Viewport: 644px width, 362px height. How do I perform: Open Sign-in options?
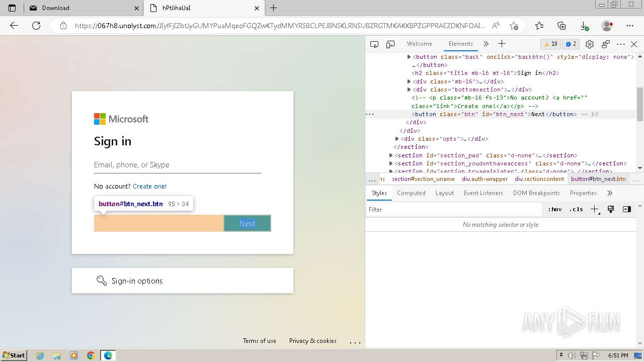[182, 281]
